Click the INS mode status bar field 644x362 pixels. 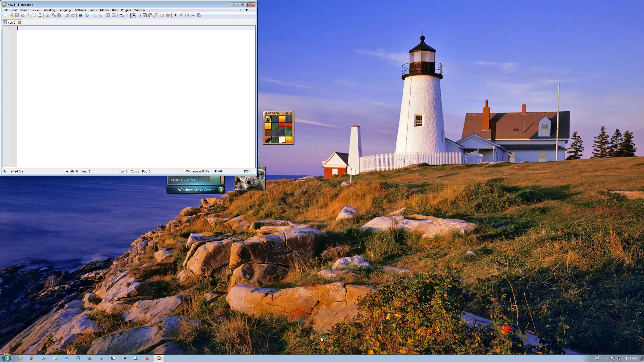pyautogui.click(x=246, y=171)
